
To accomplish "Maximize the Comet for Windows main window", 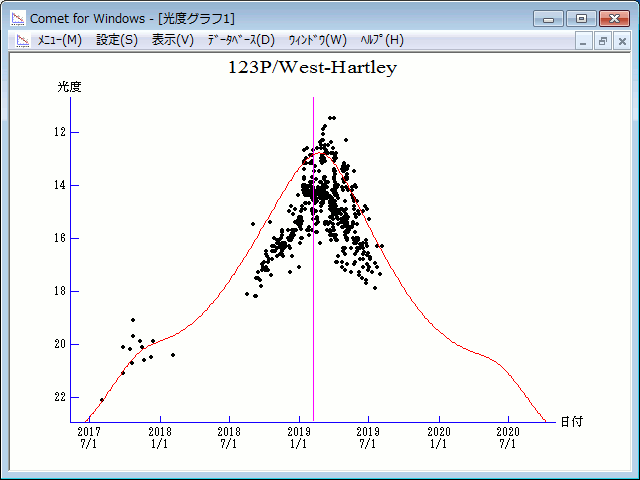I will pyautogui.click(x=581, y=19).
